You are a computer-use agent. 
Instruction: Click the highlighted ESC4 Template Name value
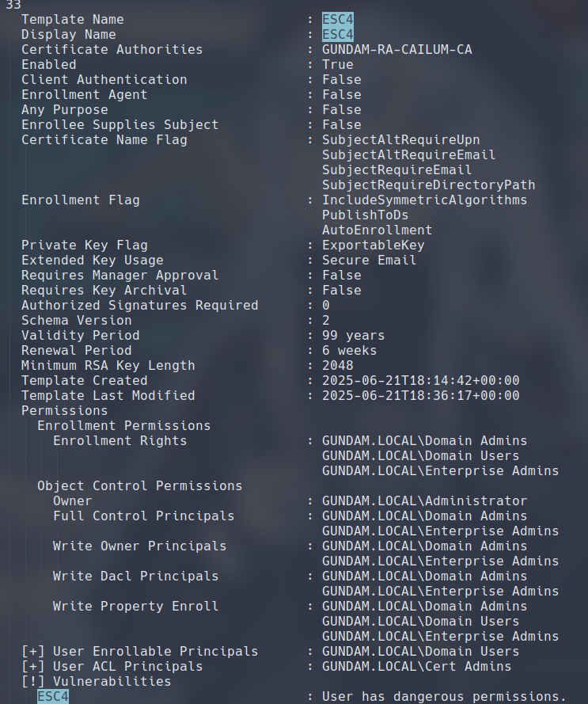point(337,19)
